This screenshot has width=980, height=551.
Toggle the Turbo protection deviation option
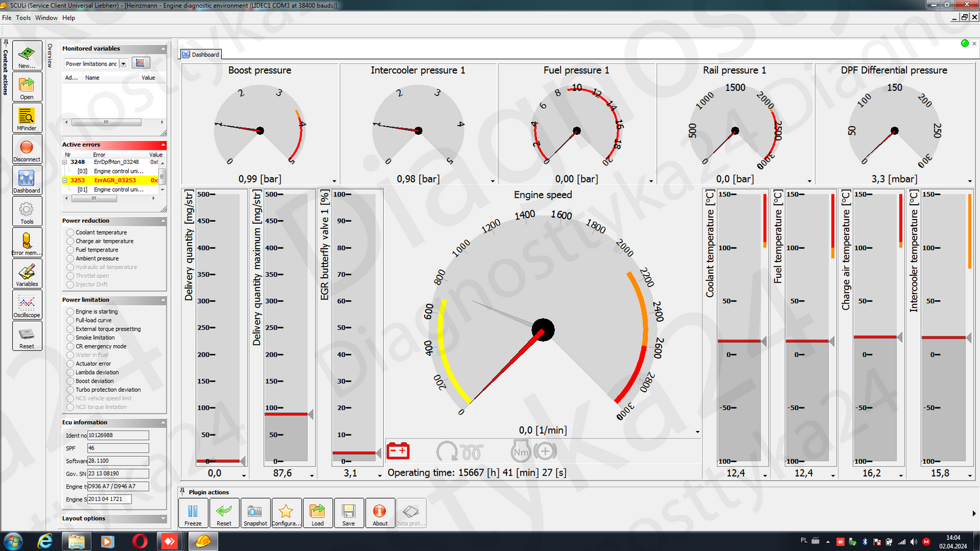[71, 390]
